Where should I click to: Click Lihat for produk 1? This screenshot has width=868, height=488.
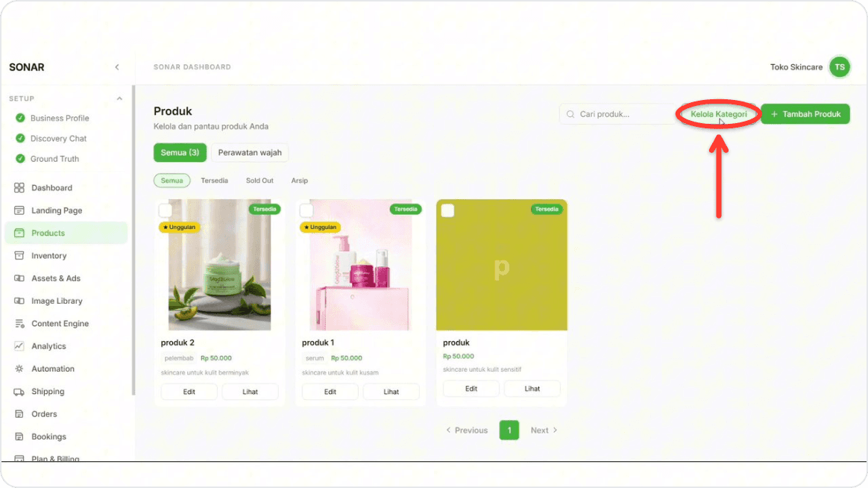pos(391,392)
